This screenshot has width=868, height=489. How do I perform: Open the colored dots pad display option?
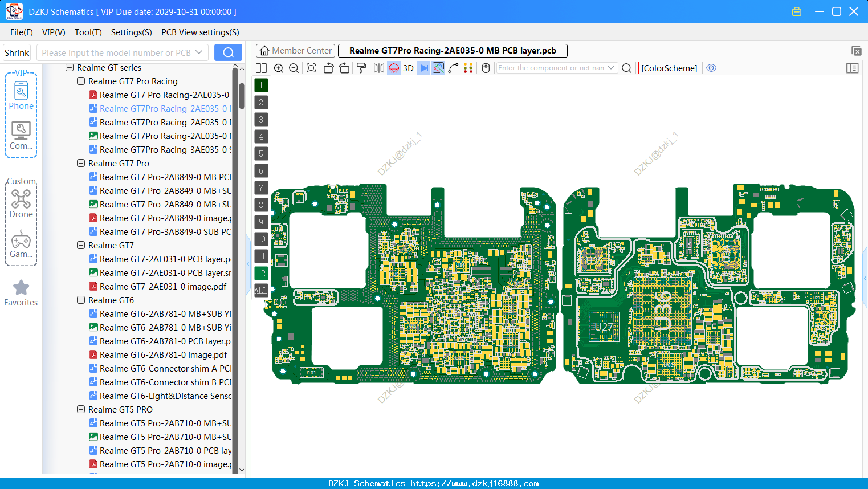[468, 68]
